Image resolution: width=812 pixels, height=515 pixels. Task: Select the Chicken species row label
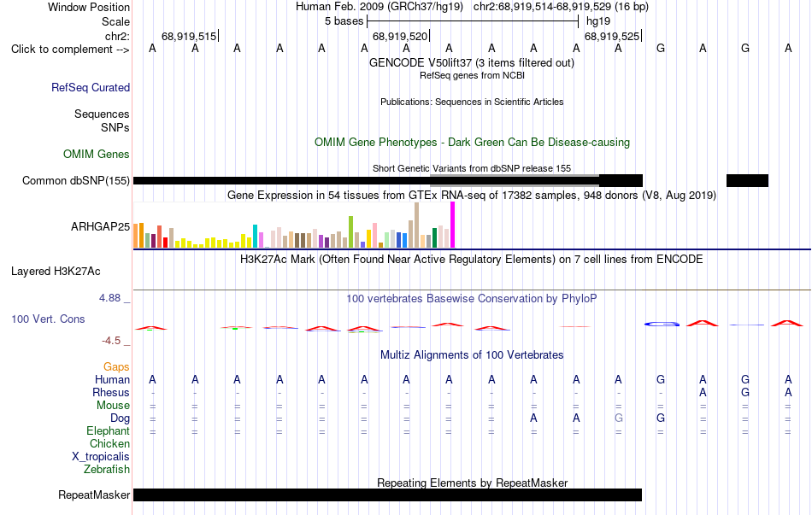109,443
